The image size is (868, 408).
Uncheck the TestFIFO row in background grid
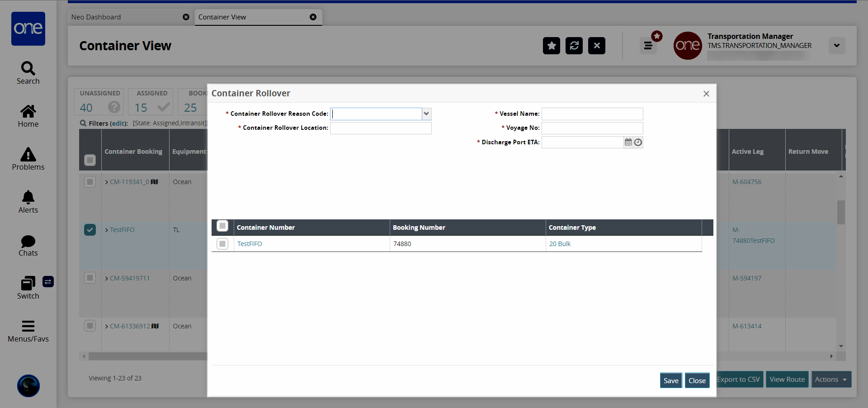(x=90, y=230)
